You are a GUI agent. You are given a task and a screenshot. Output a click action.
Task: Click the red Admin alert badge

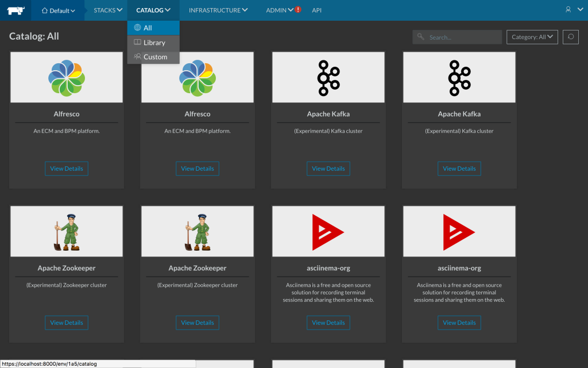[298, 10]
